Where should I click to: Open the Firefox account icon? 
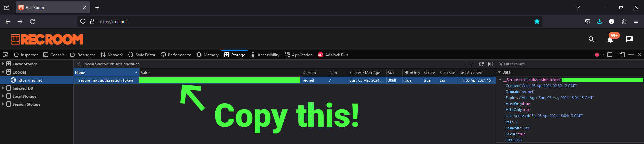coord(612,22)
